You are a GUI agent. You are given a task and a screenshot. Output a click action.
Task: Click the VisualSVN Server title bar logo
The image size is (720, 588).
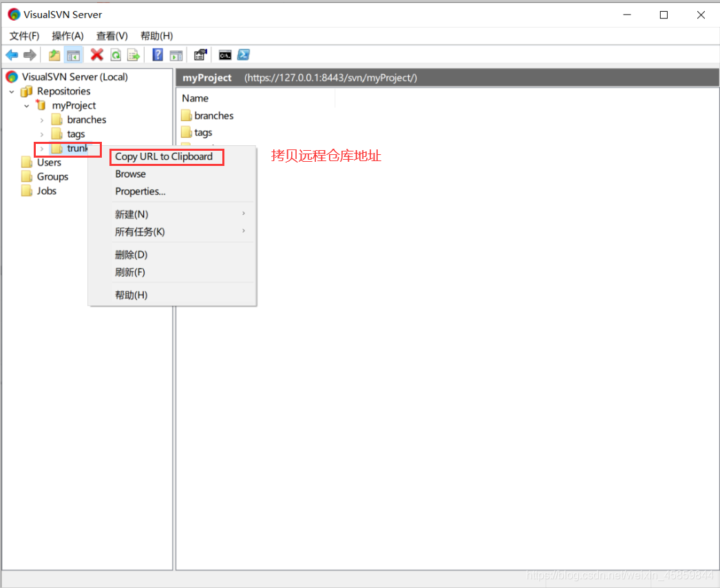point(14,14)
